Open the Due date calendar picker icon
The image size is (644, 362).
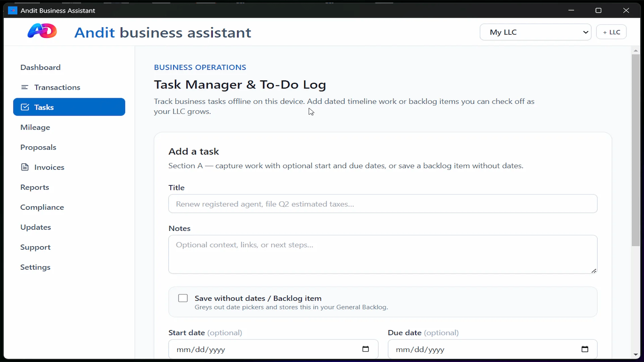(585, 349)
